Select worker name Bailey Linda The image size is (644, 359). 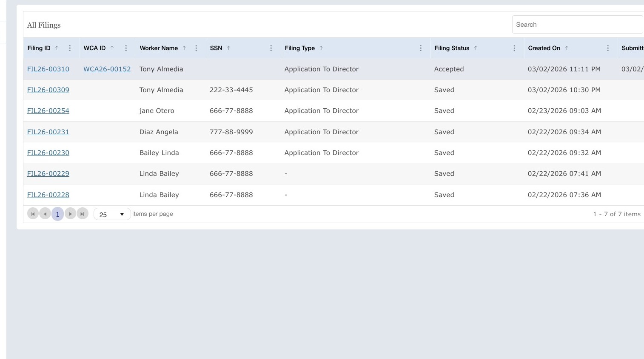pos(159,153)
